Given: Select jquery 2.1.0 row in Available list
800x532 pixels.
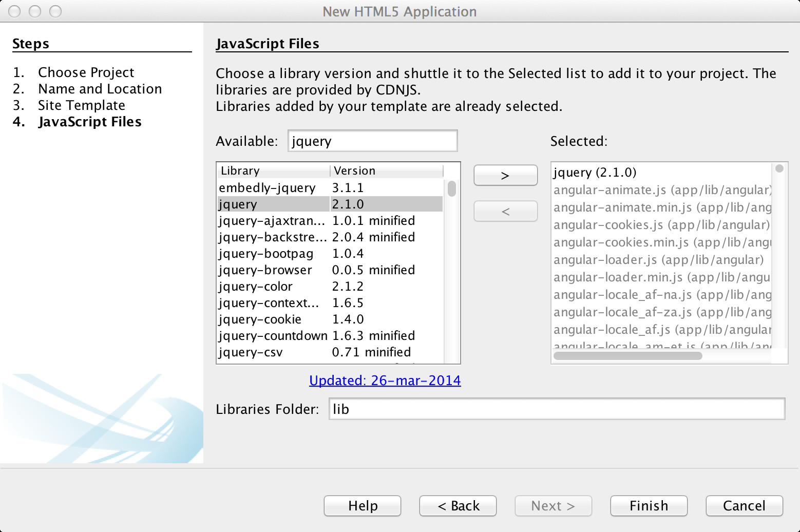Looking at the screenshot, I should (x=330, y=204).
